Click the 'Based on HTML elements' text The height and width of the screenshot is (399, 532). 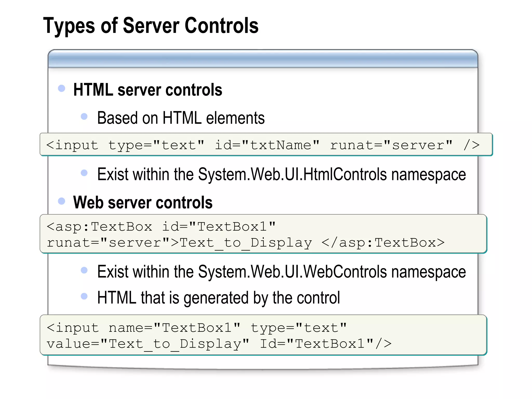[x=181, y=118]
